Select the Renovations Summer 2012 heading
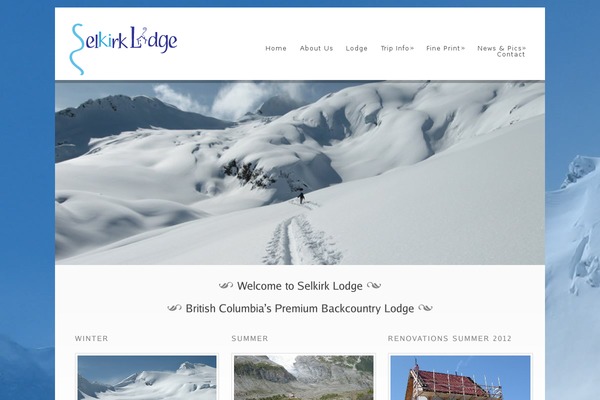Image resolution: width=600 pixels, height=400 pixels. [450, 338]
